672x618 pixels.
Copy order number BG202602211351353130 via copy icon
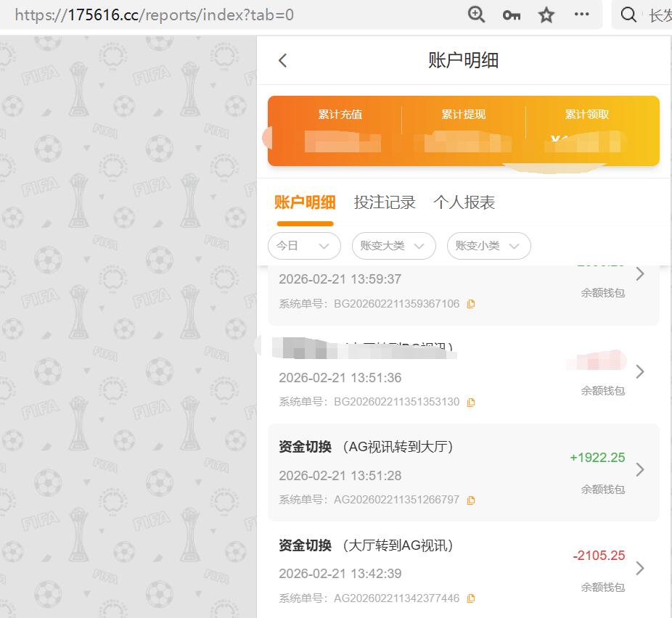pos(471,402)
